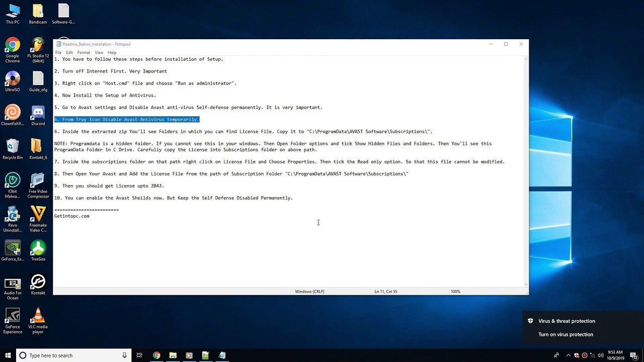
Task: Switch to Chrome on the taskbar
Action: [156, 355]
